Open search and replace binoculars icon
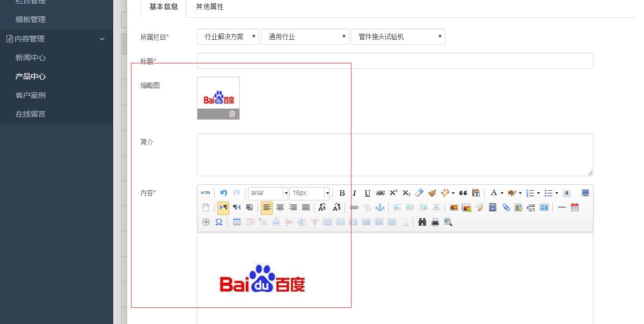This screenshot has width=644, height=324. coord(422,222)
